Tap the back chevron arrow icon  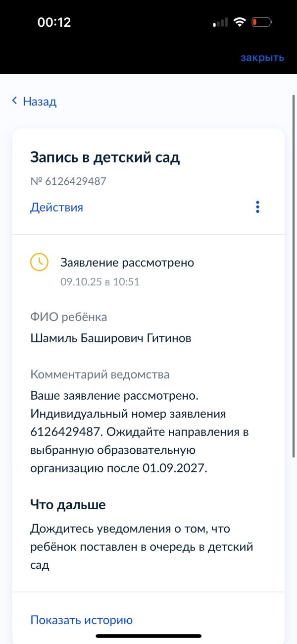coord(15,101)
